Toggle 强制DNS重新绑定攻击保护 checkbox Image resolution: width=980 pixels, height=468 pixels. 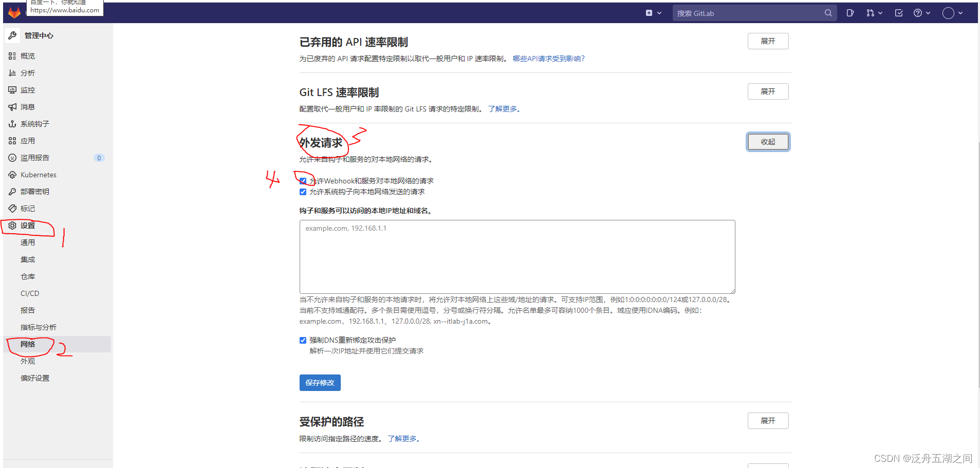(303, 340)
